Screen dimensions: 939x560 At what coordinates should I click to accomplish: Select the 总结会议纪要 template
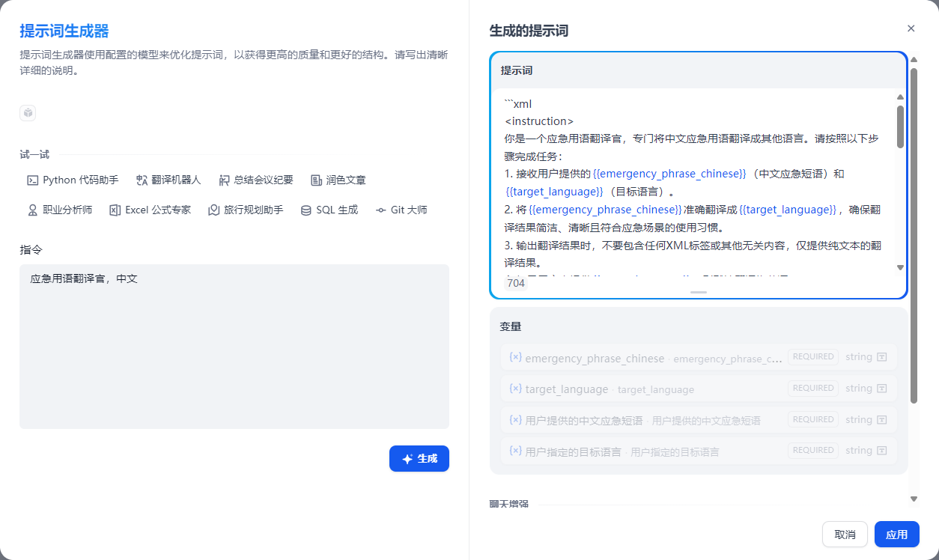pos(256,180)
